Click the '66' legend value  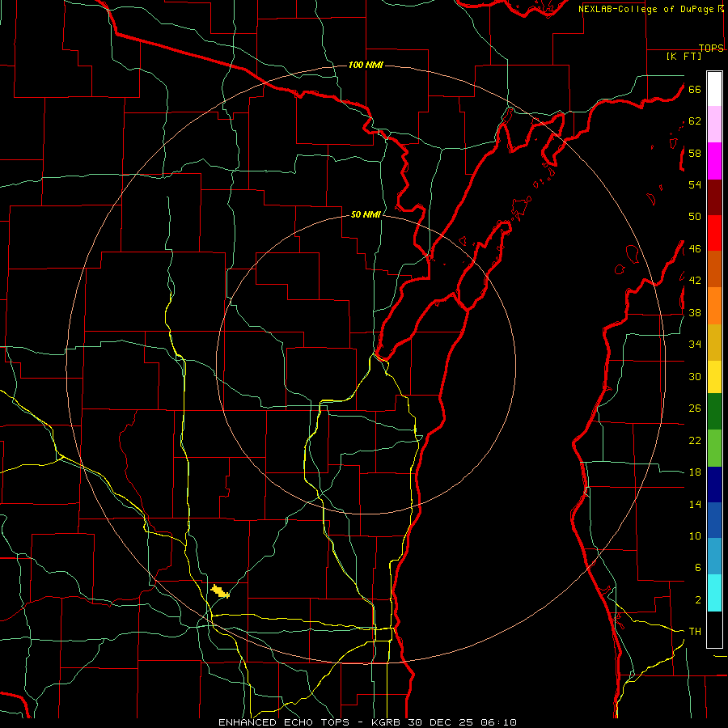pyautogui.click(x=695, y=89)
